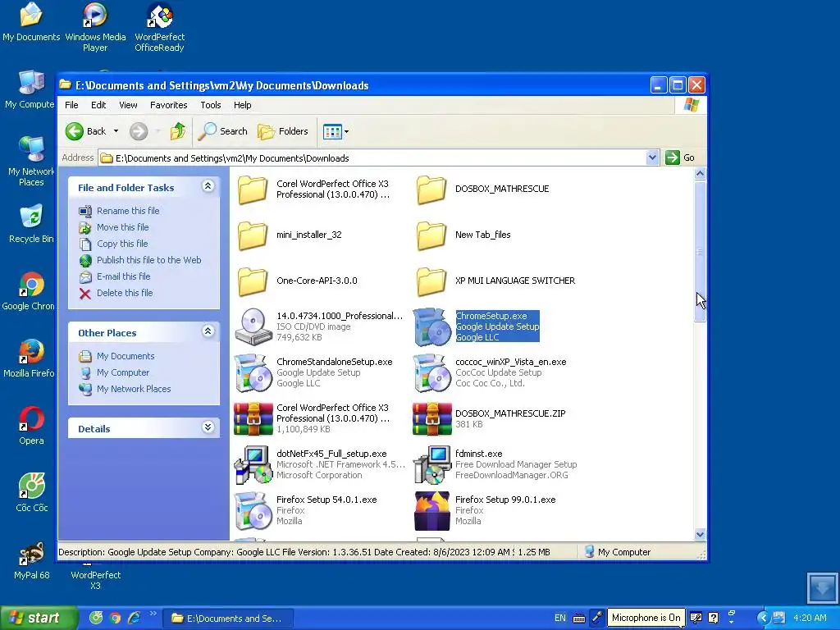The width and height of the screenshot is (840, 630).
Task: Click Rename this file link
Action: coord(128,211)
